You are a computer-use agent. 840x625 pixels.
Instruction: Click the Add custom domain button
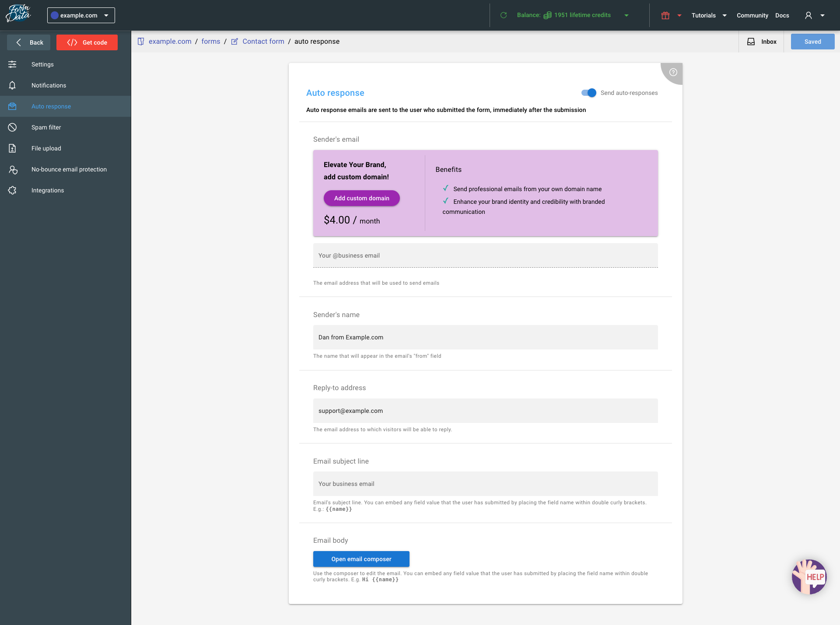coord(361,198)
